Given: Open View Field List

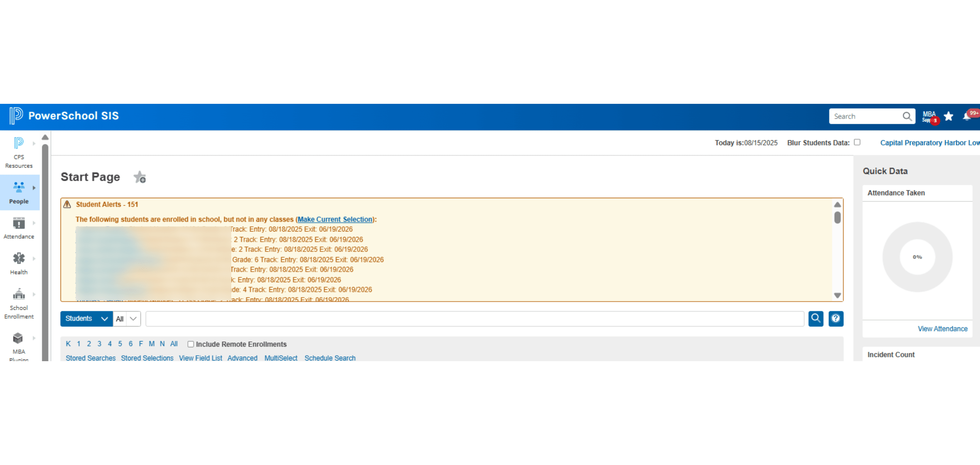Looking at the screenshot, I should 200,358.
